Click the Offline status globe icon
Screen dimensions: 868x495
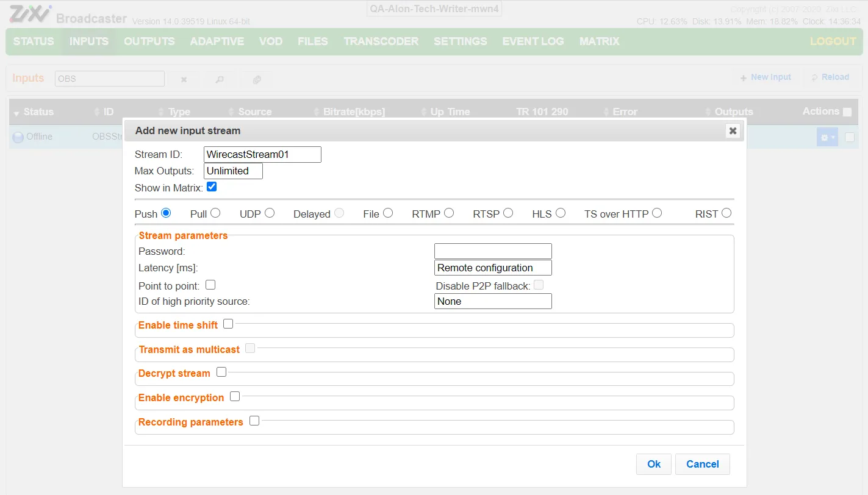[x=18, y=137]
